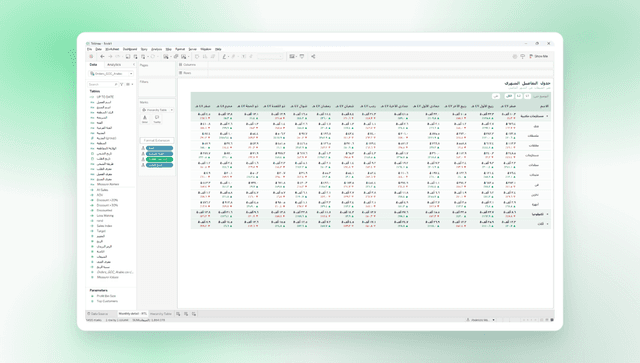Click the New Worksheet toolbar icon
Image resolution: width=640 pixels, height=363 pixels.
[x=166, y=56]
